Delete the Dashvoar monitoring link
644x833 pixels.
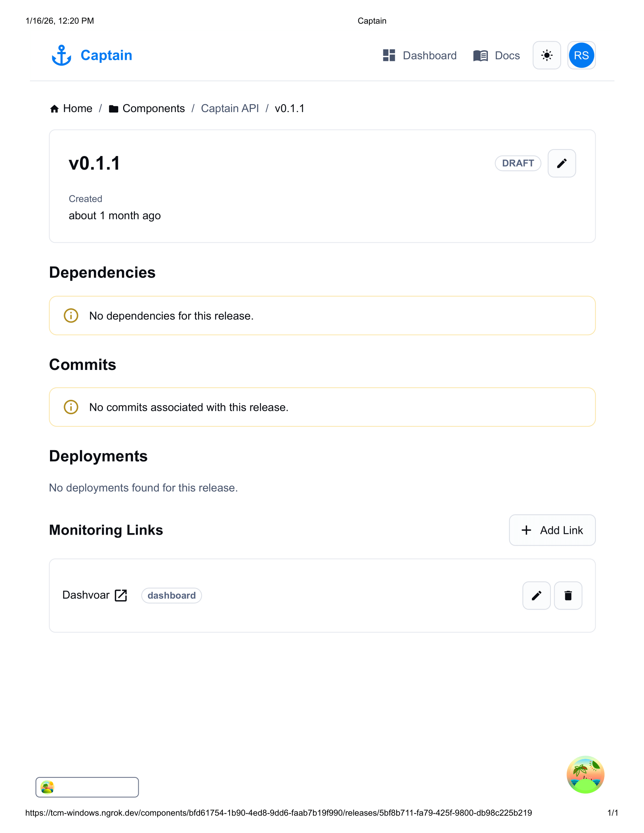tap(568, 595)
